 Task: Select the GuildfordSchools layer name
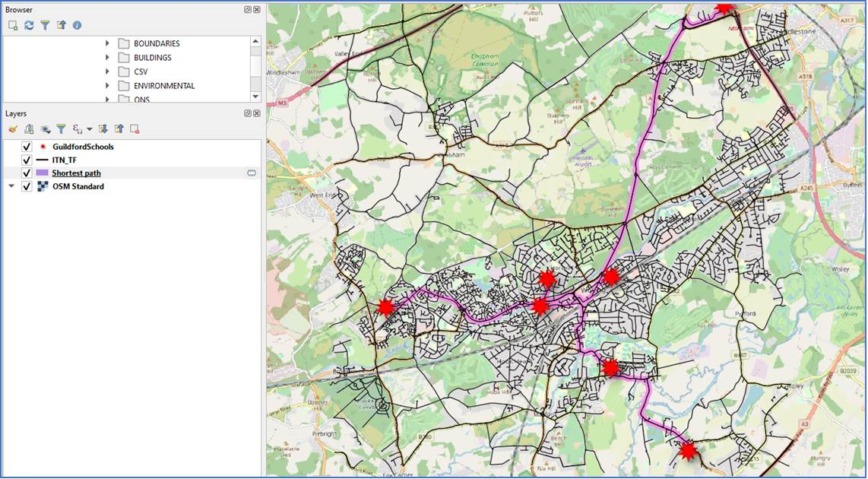pos(83,147)
